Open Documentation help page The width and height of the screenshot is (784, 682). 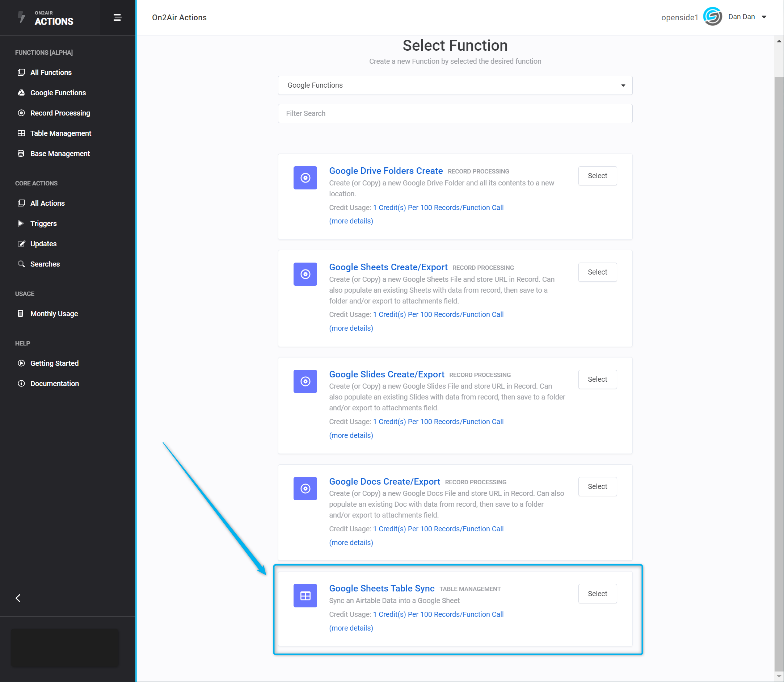coord(55,383)
